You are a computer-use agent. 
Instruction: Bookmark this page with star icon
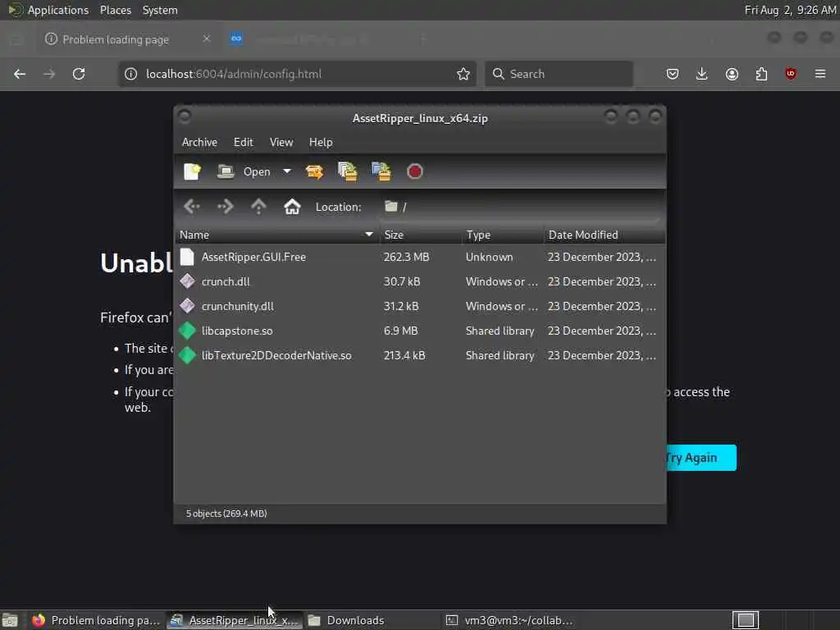coord(463,74)
